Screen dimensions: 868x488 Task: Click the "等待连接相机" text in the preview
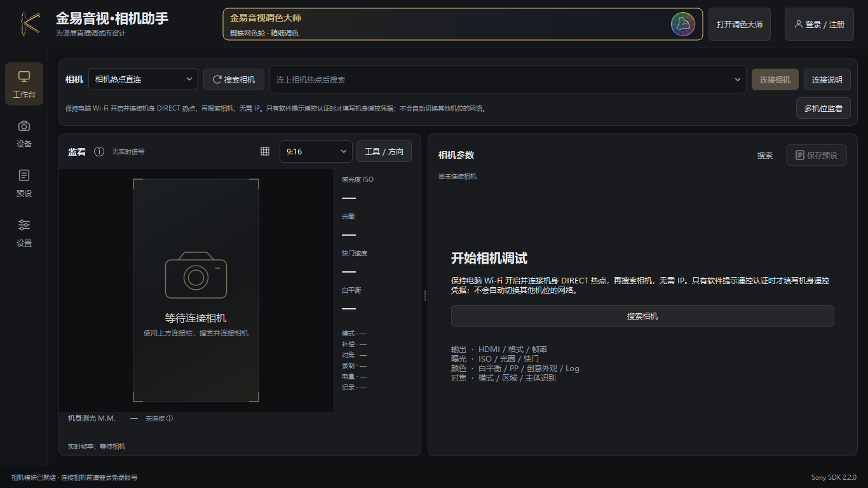pyautogui.click(x=196, y=318)
